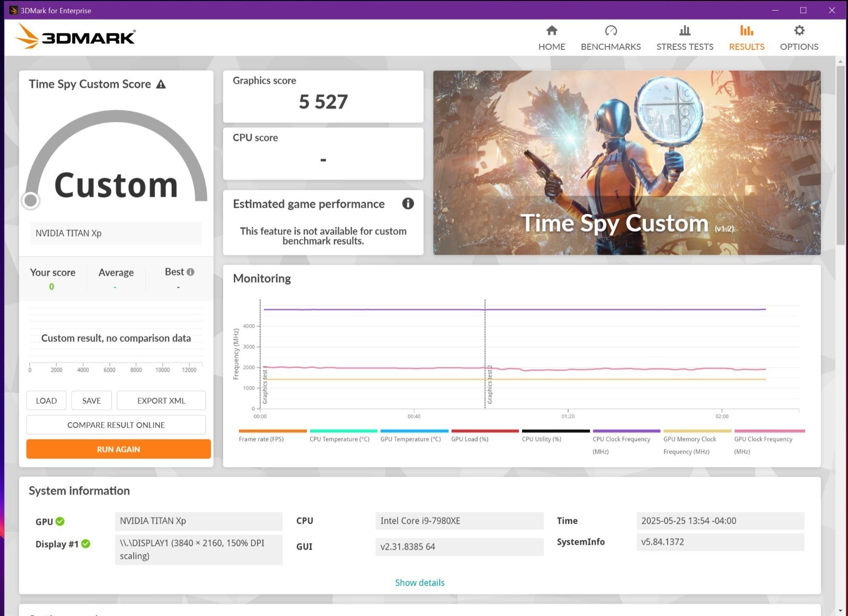Toggle CPU Temperature legend swatch
Screen dimensions: 848x616
pyautogui.click(x=343, y=431)
